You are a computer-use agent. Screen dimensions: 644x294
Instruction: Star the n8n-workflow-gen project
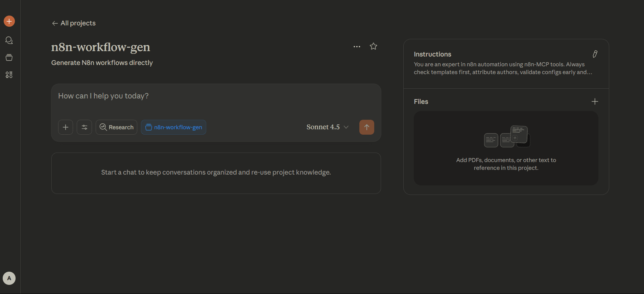coord(373,46)
